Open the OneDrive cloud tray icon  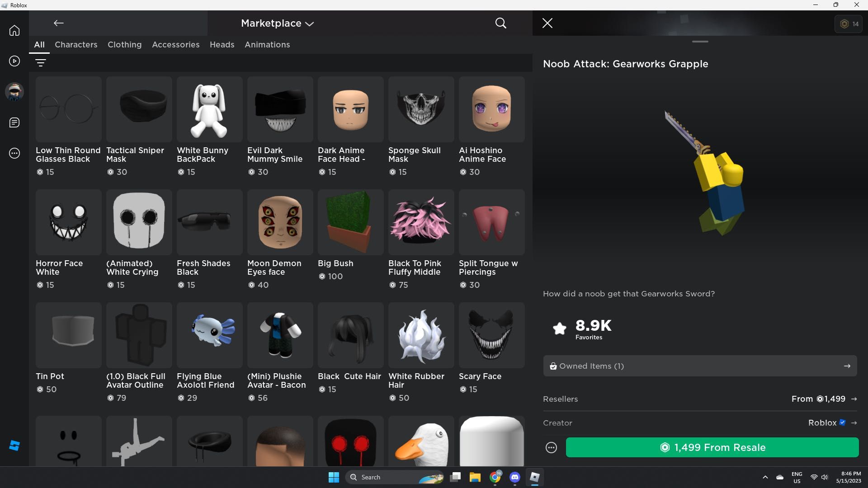click(780, 477)
